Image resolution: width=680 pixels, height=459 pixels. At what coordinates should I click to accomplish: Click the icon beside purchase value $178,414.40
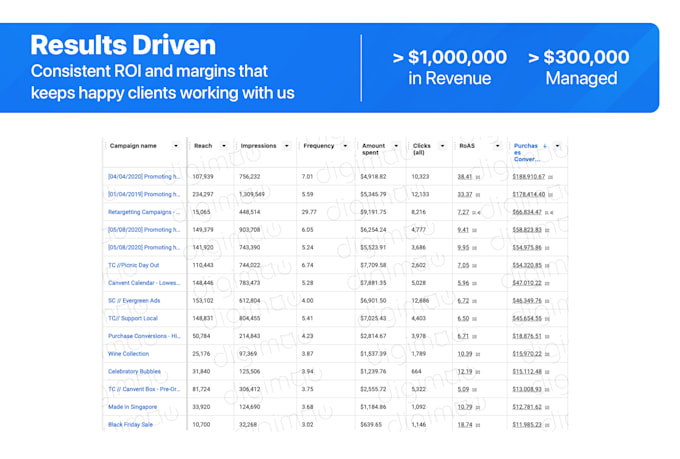coord(551,195)
